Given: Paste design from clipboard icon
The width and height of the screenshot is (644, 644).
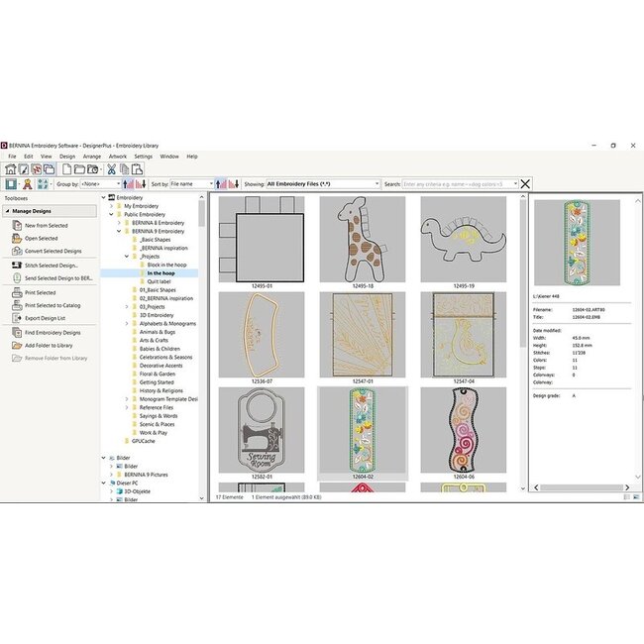Looking at the screenshot, I should 137,169.
